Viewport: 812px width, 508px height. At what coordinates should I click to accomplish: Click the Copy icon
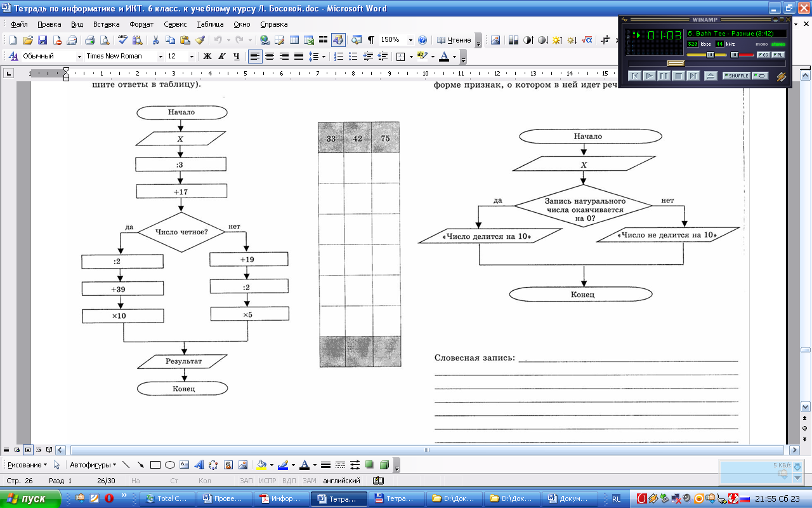click(170, 40)
